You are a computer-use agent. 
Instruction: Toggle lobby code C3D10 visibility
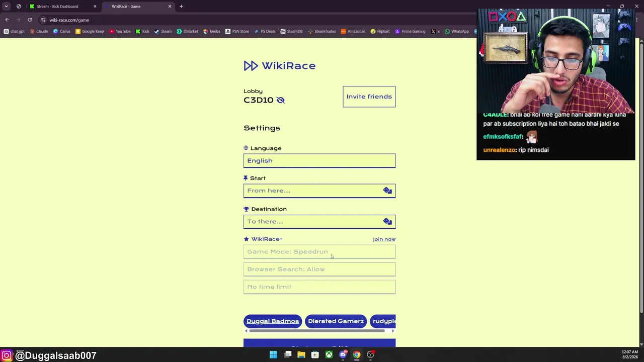pyautogui.click(x=281, y=100)
